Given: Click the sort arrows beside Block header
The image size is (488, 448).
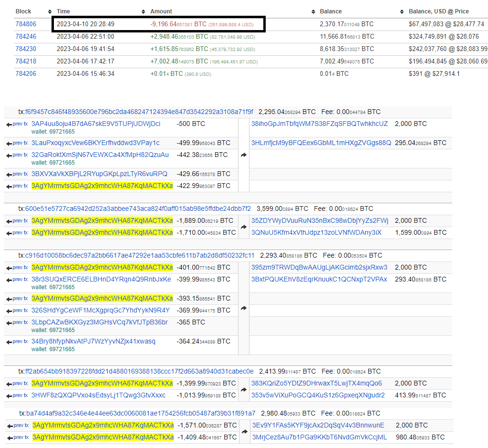Looking at the screenshot, I should 50,11.
